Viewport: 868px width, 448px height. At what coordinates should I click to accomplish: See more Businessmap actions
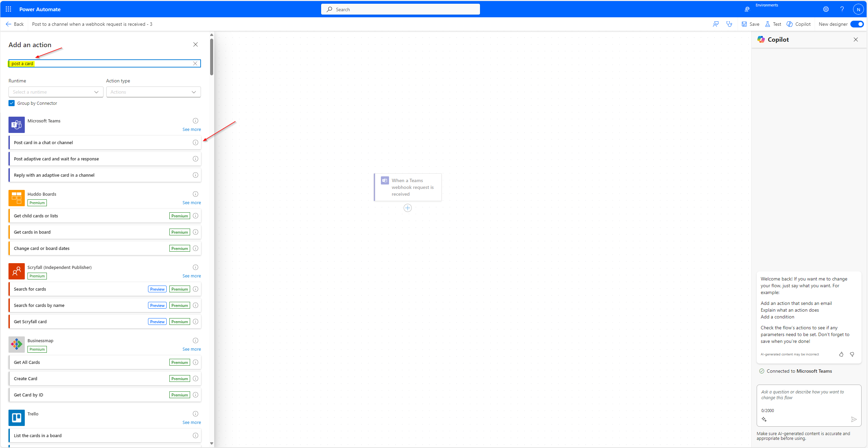pos(191,349)
